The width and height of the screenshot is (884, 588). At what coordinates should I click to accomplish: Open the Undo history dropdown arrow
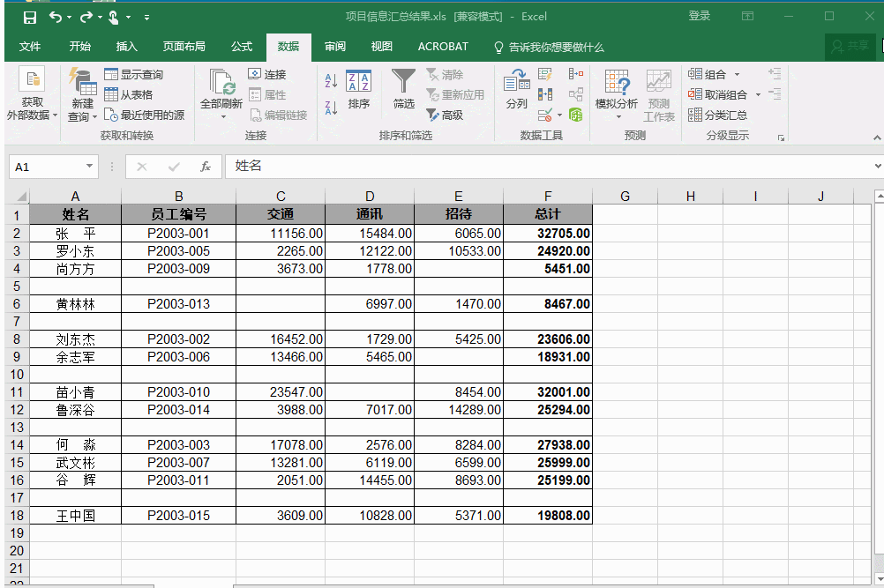click(x=70, y=18)
